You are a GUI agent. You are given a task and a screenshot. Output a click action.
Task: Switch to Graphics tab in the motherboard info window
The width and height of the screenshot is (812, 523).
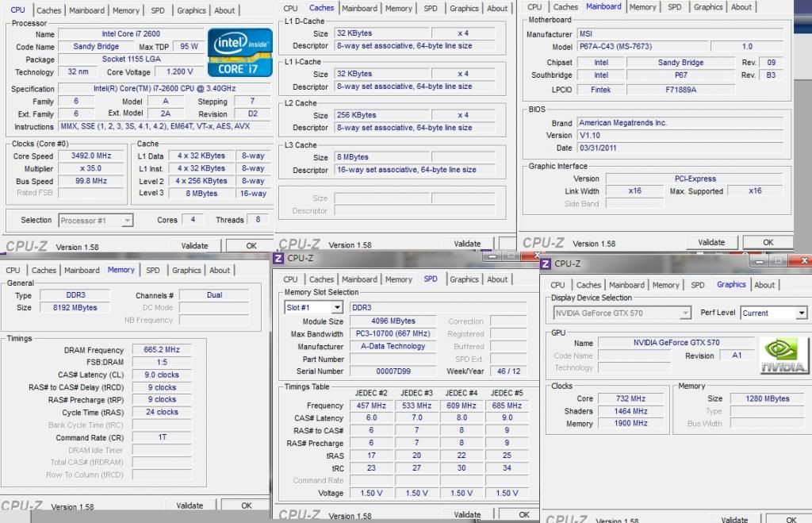coord(708,7)
